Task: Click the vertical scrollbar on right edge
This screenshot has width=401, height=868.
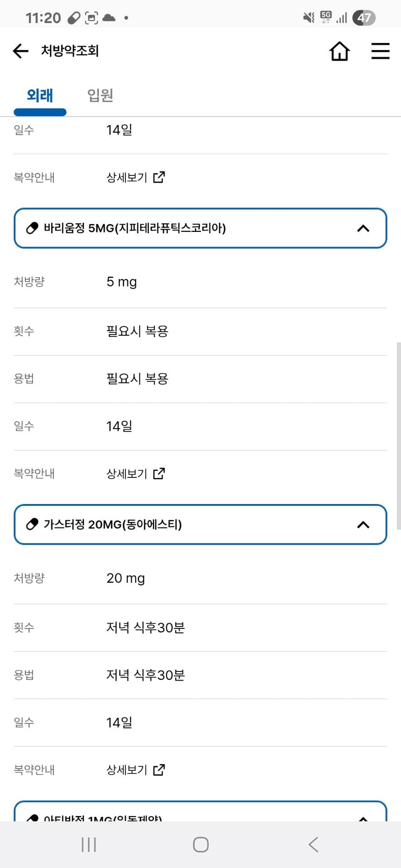Action: 398,435
